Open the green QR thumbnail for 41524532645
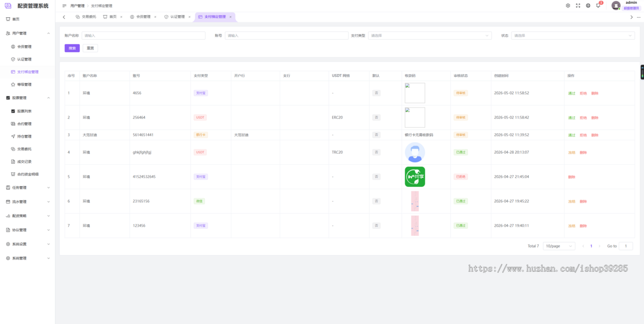Viewport: 644px width, 324px height. [x=415, y=177]
